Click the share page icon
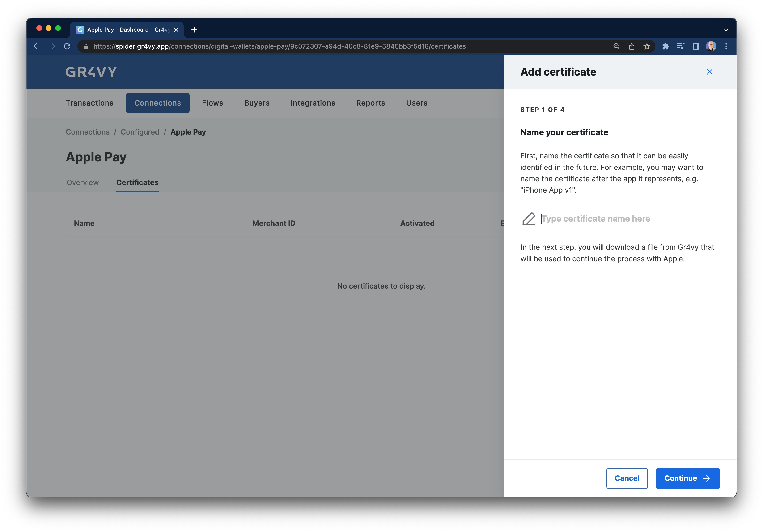The image size is (763, 532). click(632, 46)
